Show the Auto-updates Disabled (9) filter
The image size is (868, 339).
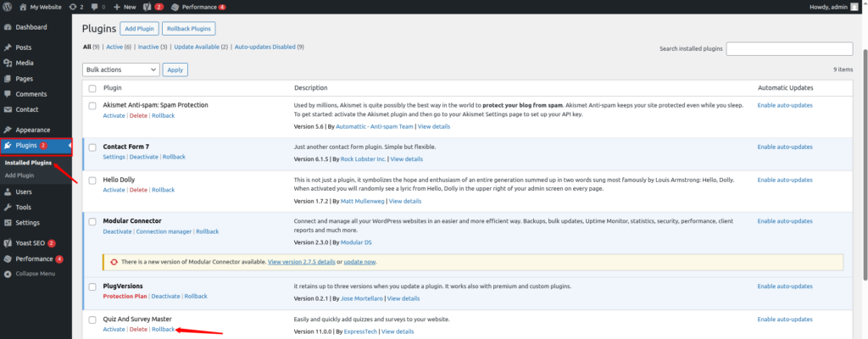[269, 47]
